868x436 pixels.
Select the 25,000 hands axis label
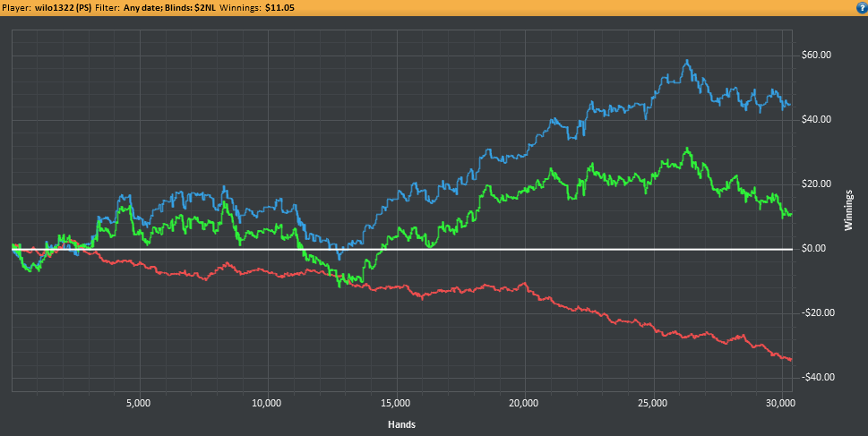tap(653, 404)
